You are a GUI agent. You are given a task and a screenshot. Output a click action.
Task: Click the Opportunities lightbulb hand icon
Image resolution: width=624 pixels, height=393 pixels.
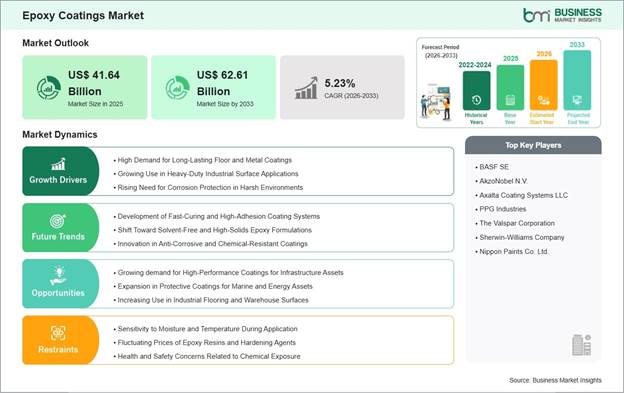58,276
